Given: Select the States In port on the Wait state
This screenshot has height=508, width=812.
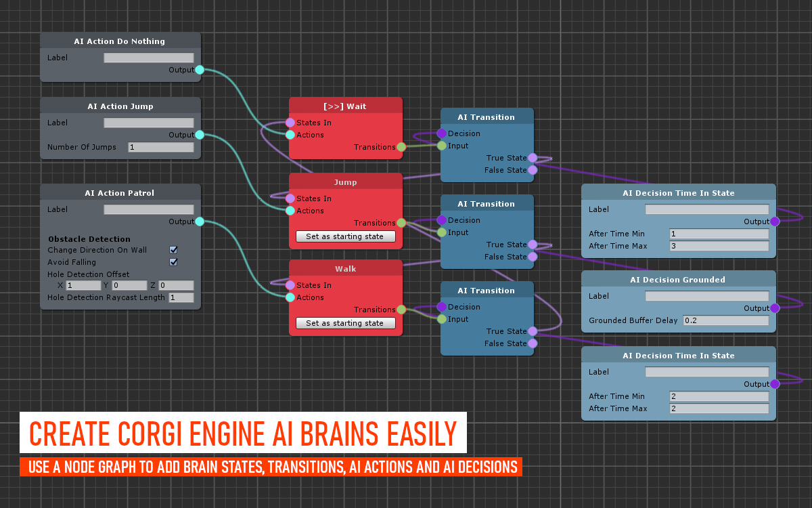Looking at the screenshot, I should point(290,123).
